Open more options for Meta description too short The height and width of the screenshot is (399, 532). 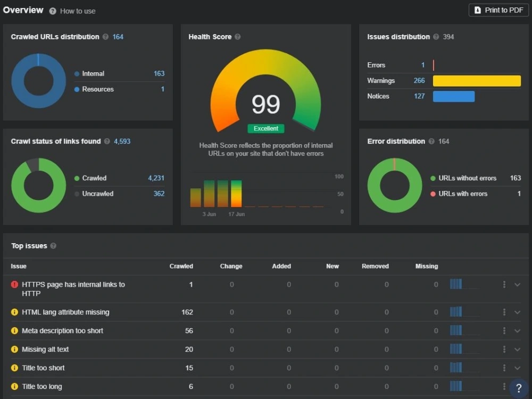(x=504, y=331)
